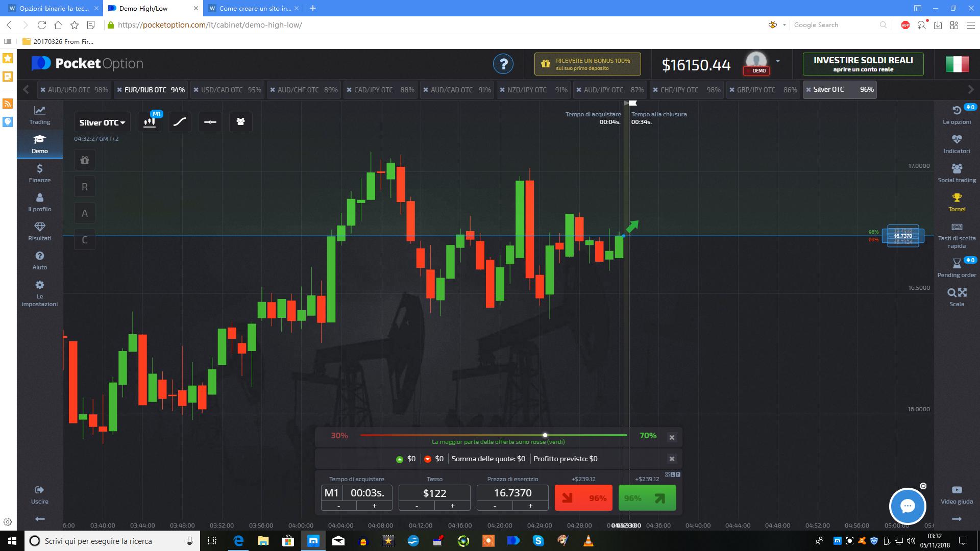Collapse the left sidebar arrow
Viewport: 980px width, 551px height.
pos(40,519)
